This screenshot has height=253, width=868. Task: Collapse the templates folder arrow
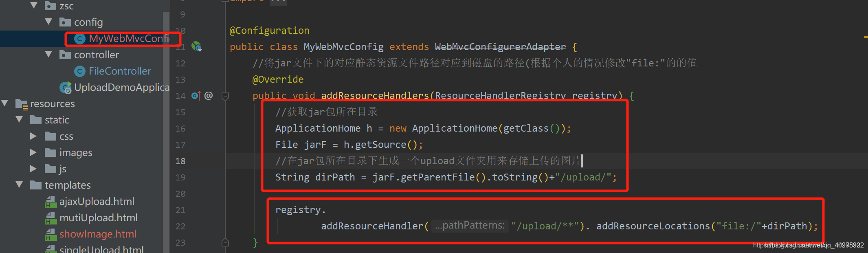[x=19, y=185]
